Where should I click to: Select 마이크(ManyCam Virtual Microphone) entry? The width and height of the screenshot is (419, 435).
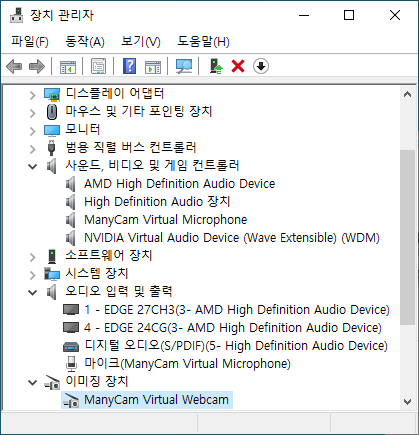(x=187, y=364)
